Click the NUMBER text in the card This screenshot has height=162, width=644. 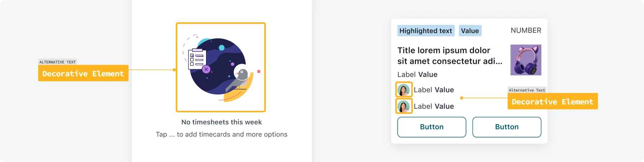click(x=526, y=31)
